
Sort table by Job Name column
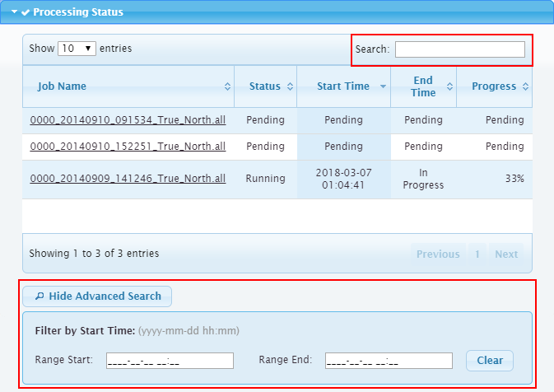coord(227,86)
